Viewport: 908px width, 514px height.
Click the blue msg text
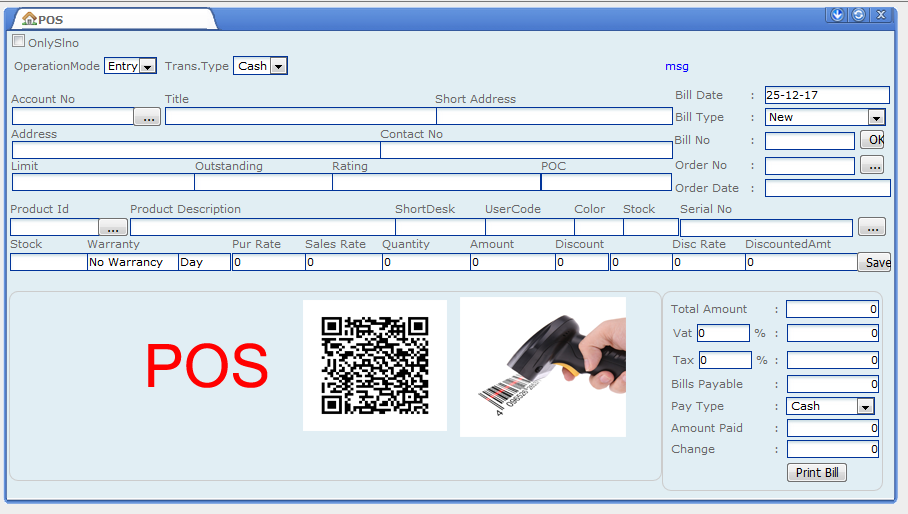tap(676, 67)
